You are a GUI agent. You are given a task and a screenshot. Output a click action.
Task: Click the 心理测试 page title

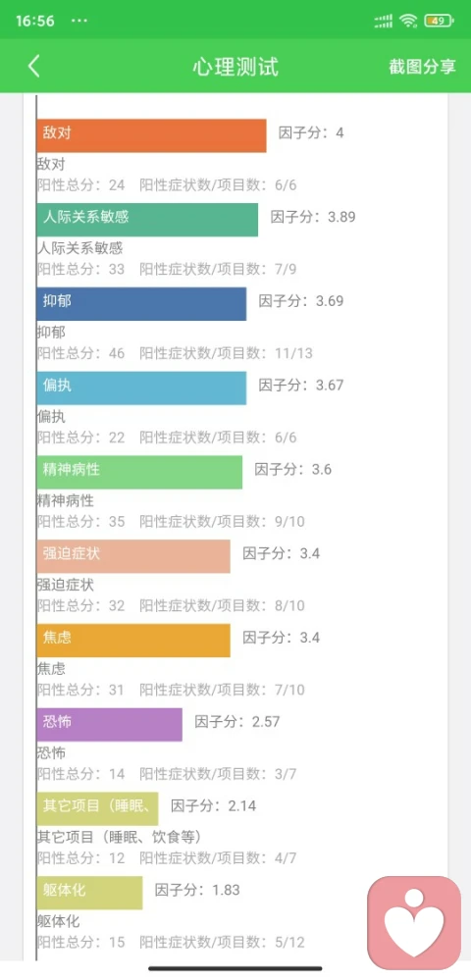point(235,67)
